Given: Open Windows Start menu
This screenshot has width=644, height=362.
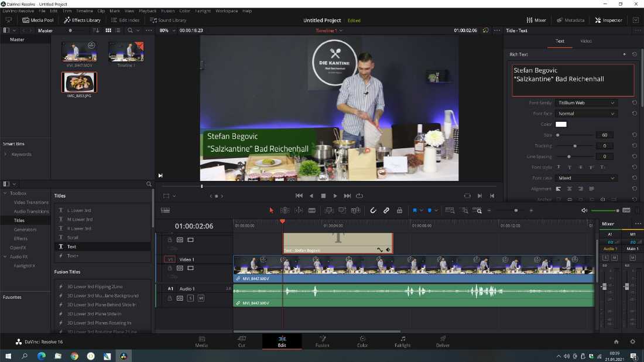Looking at the screenshot, I should coord(8,356).
